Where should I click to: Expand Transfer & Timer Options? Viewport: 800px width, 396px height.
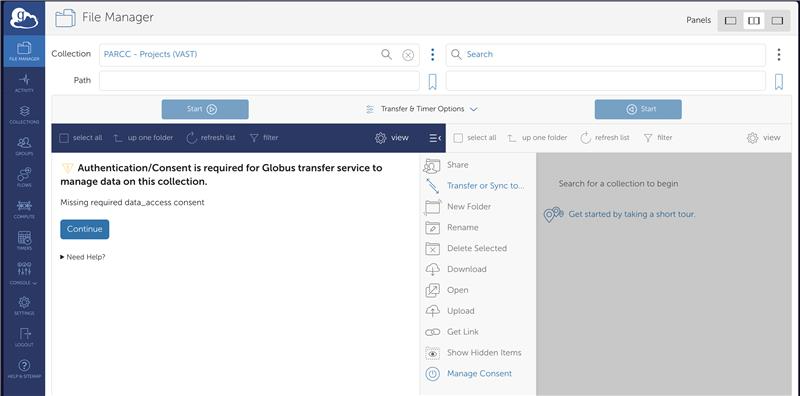[x=421, y=109]
